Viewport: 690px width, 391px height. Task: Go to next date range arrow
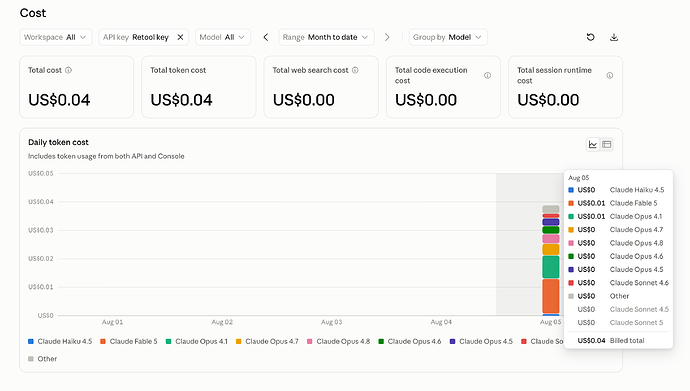(387, 37)
